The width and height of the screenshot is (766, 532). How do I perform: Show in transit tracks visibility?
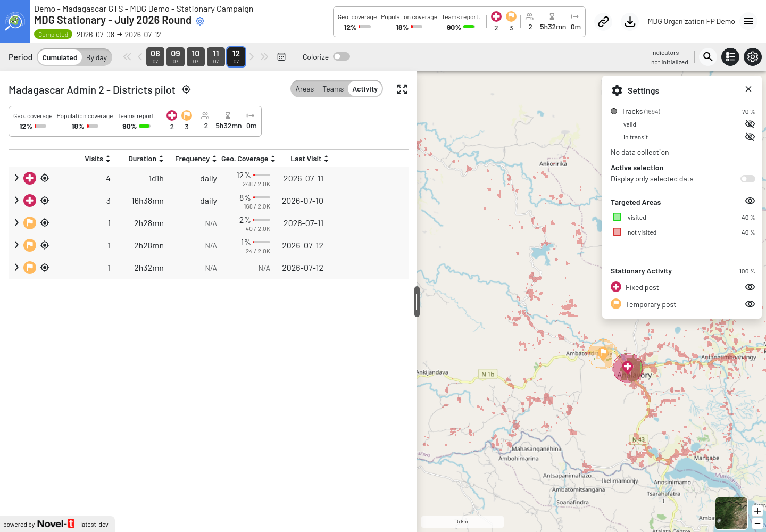click(750, 137)
